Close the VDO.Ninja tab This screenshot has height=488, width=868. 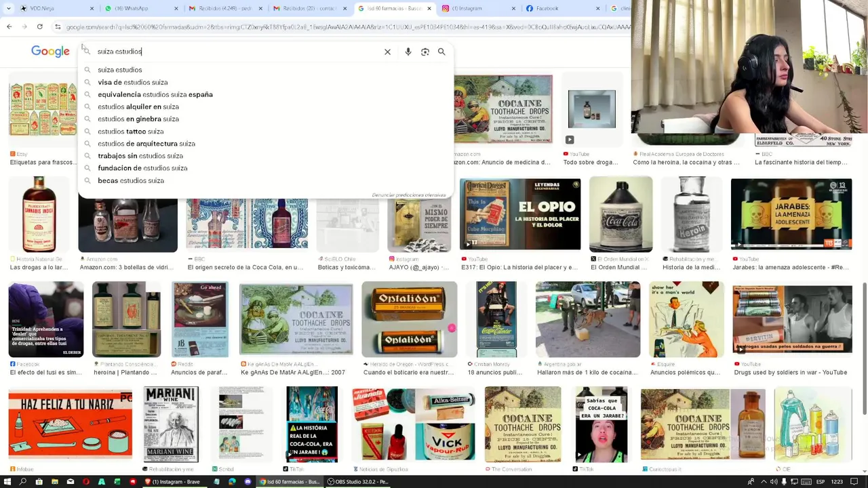click(92, 8)
